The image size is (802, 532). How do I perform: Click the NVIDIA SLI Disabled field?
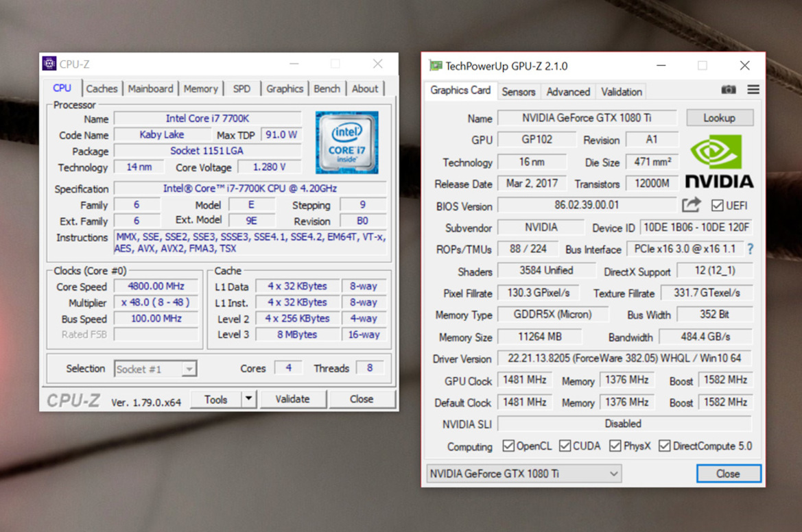pyautogui.click(x=624, y=424)
